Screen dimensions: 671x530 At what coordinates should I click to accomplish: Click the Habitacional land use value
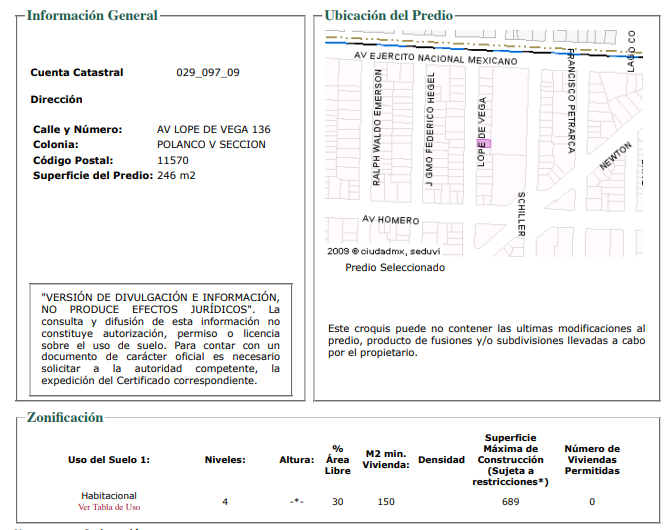tap(109, 496)
